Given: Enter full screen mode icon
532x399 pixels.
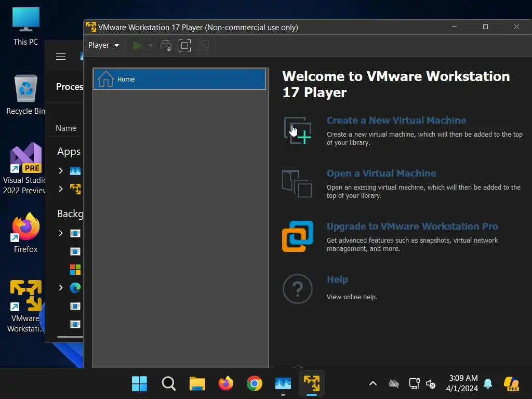Looking at the screenshot, I should [x=184, y=45].
